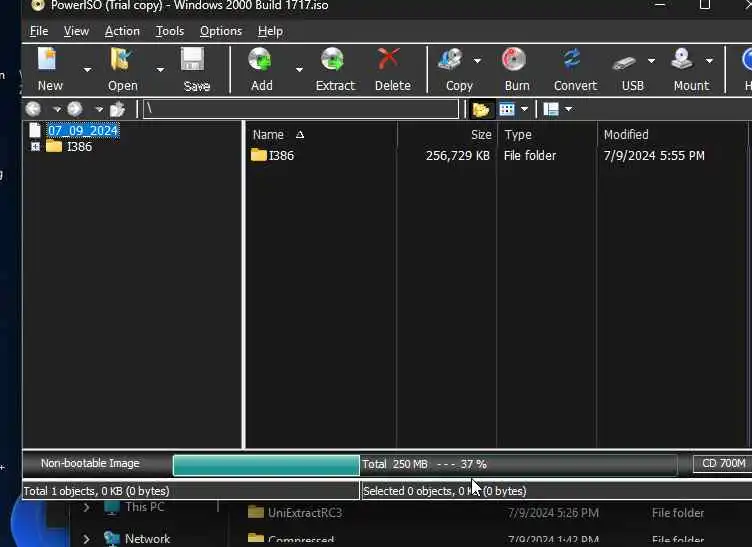This screenshot has width=752, height=547.
Task: Sort by Modified column header
Action: click(626, 135)
